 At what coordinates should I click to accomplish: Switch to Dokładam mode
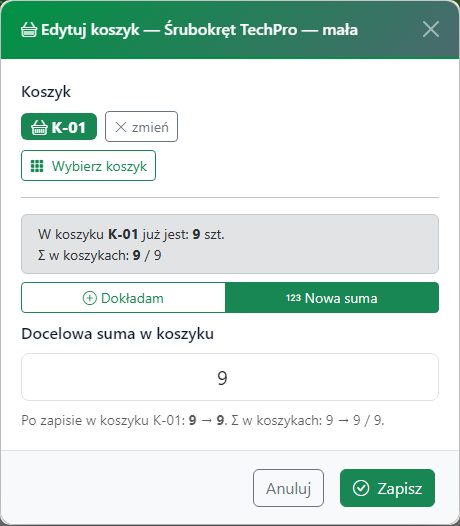[123, 298]
